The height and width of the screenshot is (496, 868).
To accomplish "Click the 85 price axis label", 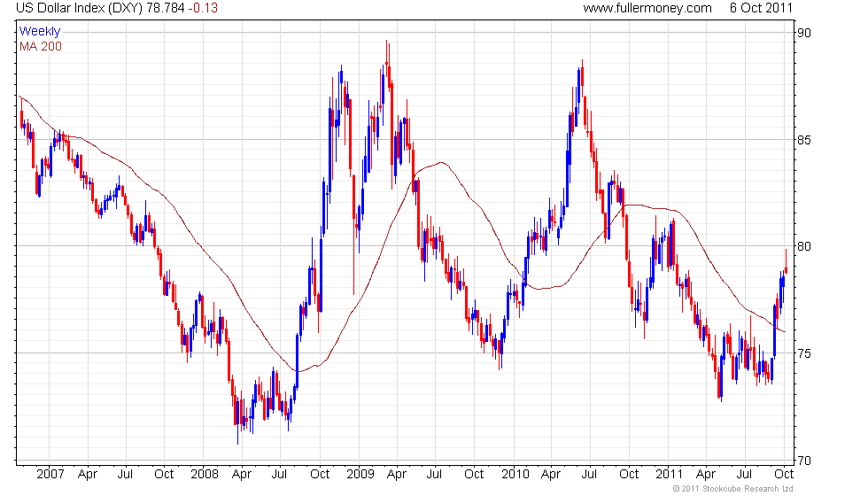I will click(804, 140).
